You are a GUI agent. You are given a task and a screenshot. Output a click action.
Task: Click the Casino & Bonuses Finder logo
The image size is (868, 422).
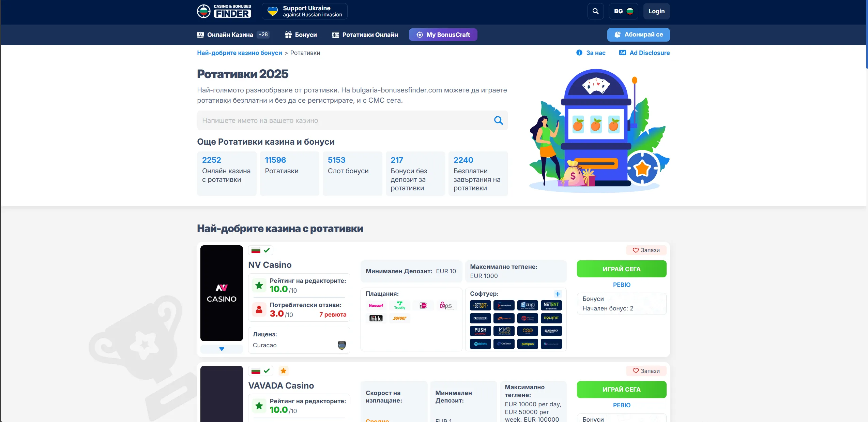point(224,11)
